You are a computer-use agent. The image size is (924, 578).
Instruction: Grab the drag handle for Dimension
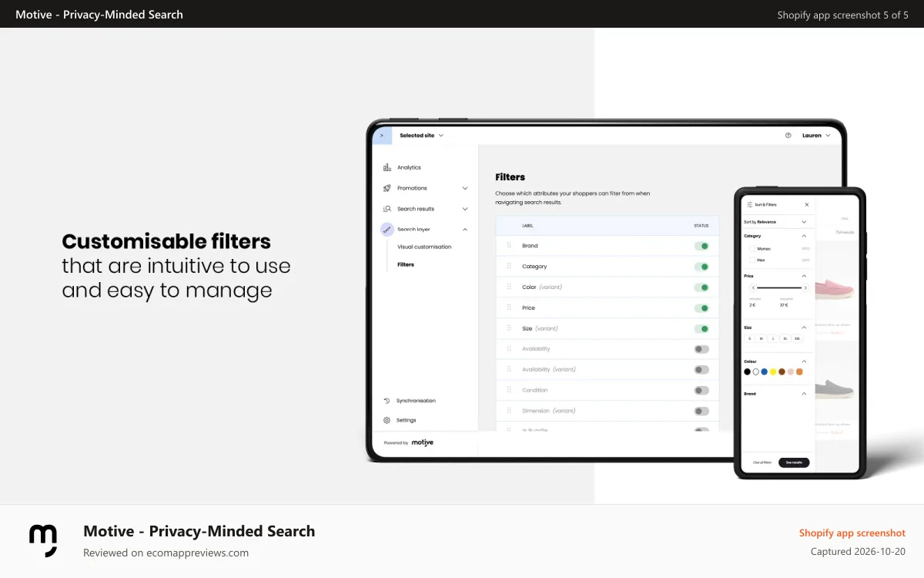point(509,411)
